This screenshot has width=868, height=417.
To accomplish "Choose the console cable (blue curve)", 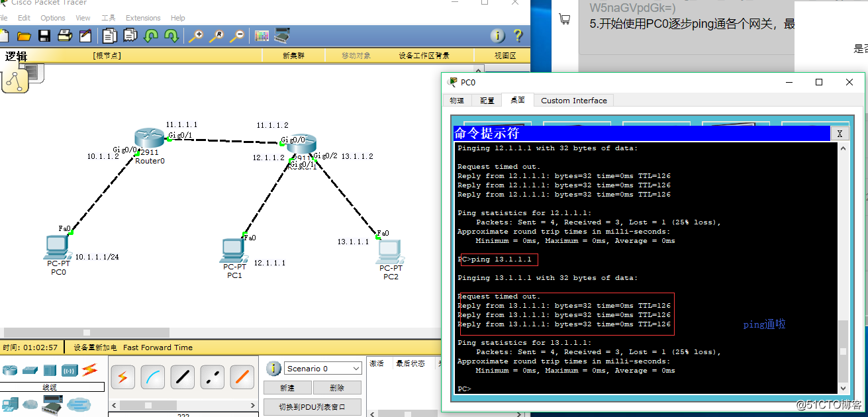I will click(152, 377).
